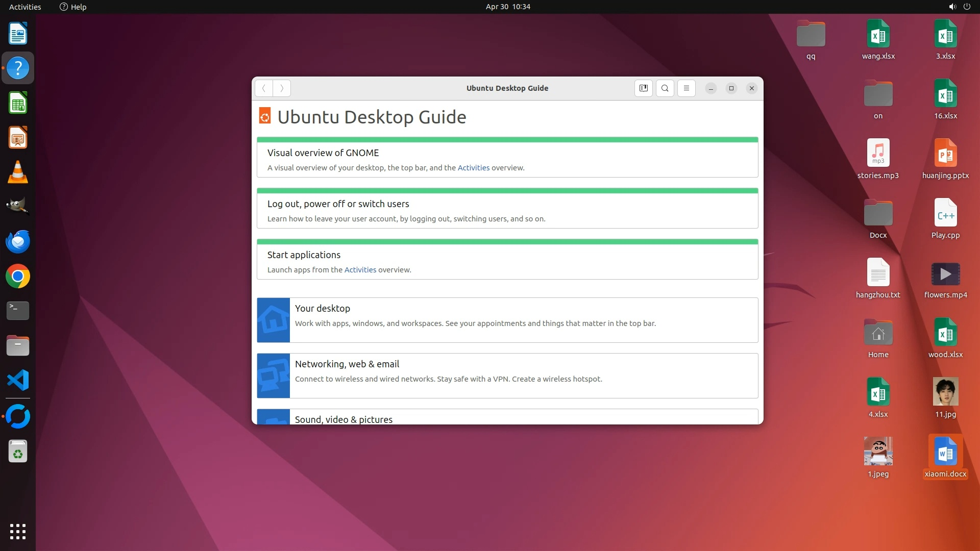Click Activities in the top bar

click(25, 7)
